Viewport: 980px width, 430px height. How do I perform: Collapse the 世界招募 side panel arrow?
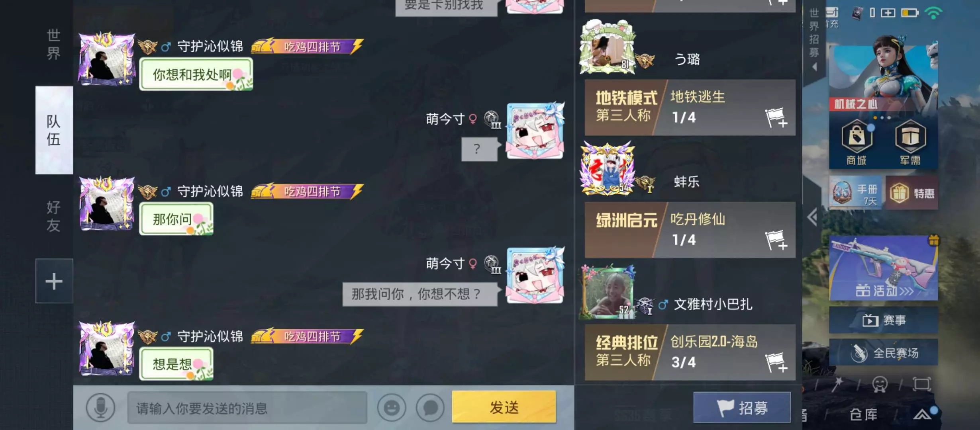point(815,67)
